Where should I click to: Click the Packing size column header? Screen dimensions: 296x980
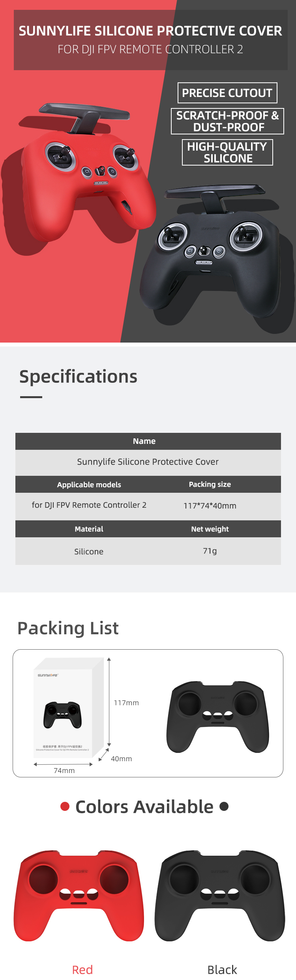pos(210,484)
